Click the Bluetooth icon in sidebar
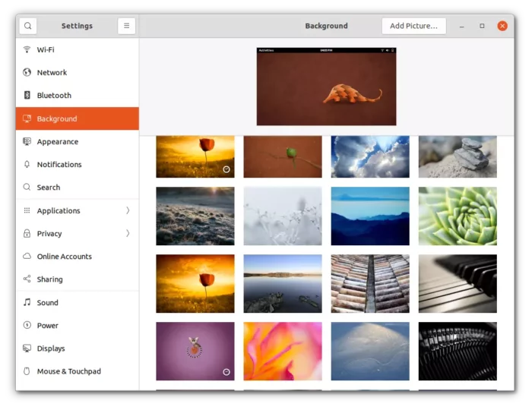 [x=27, y=95]
